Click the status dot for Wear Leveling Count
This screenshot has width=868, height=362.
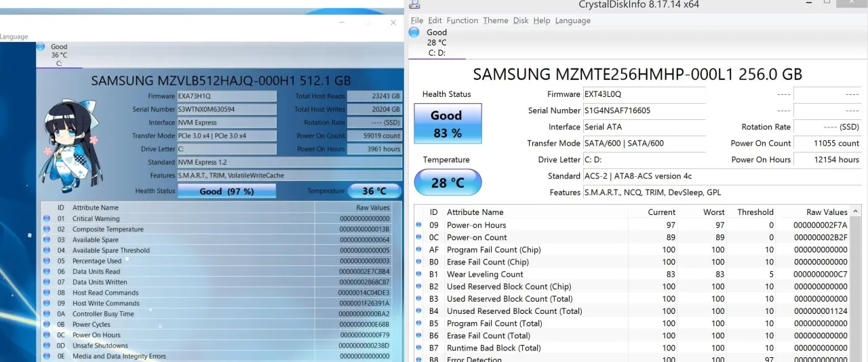point(418,274)
